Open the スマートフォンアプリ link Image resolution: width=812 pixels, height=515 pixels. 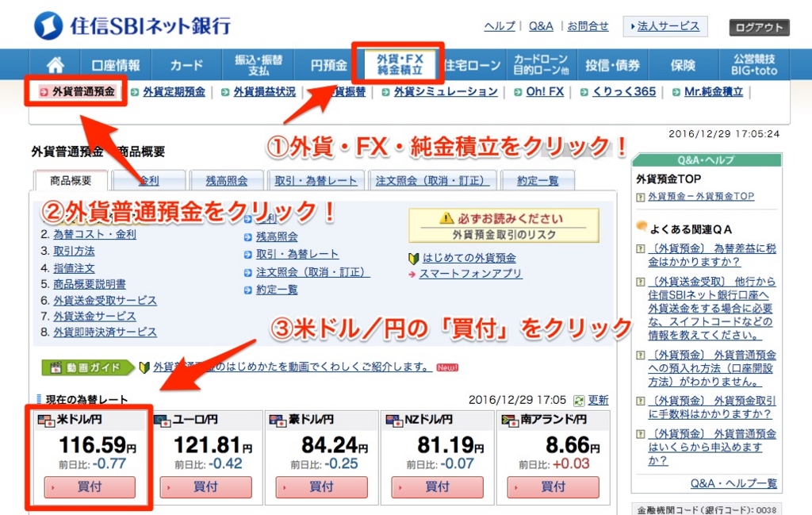pyautogui.click(x=471, y=274)
